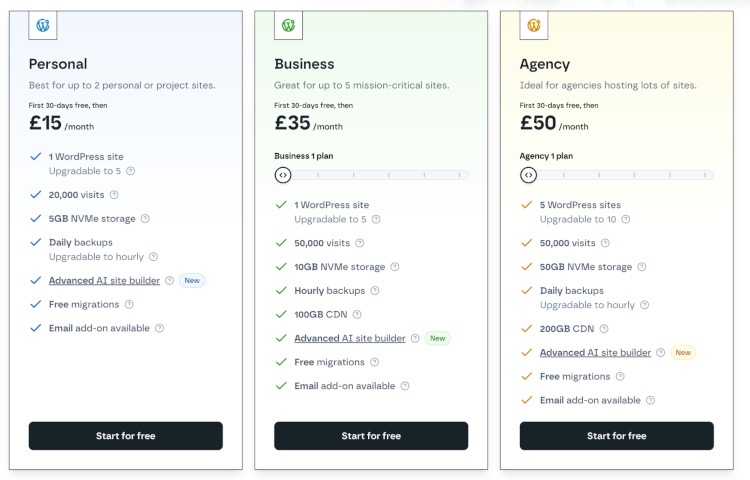Click Start for free on Personal plan
The width and height of the screenshot is (750, 480).
125,436
